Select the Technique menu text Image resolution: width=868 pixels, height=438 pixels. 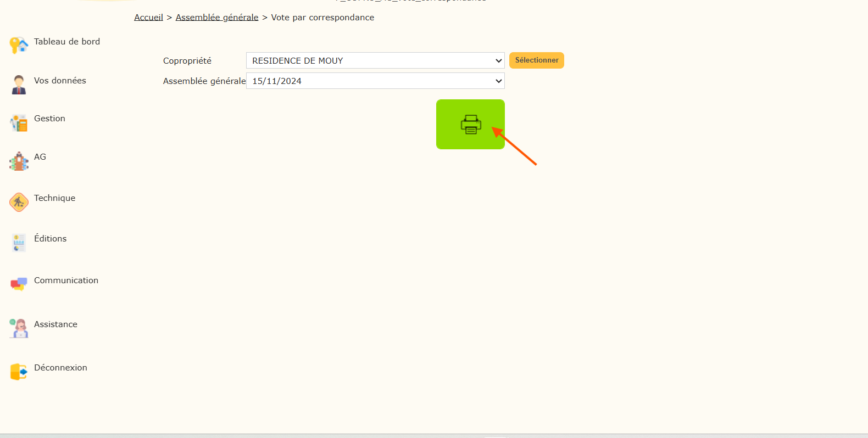pyautogui.click(x=54, y=198)
